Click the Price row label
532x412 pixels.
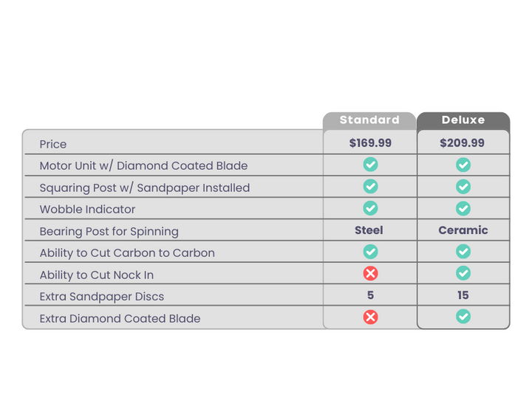click(53, 144)
